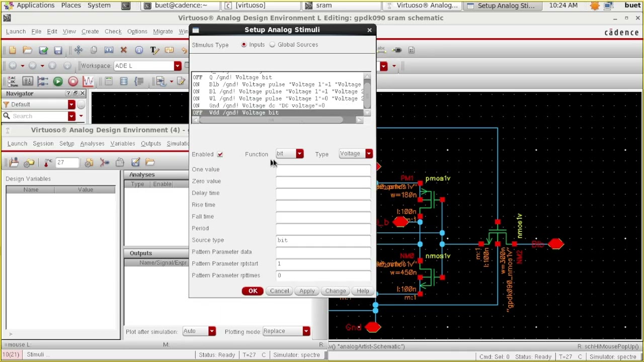The width and height of the screenshot is (644, 362).
Task: Click the Pattern Parameter data field
Action: 324,252
